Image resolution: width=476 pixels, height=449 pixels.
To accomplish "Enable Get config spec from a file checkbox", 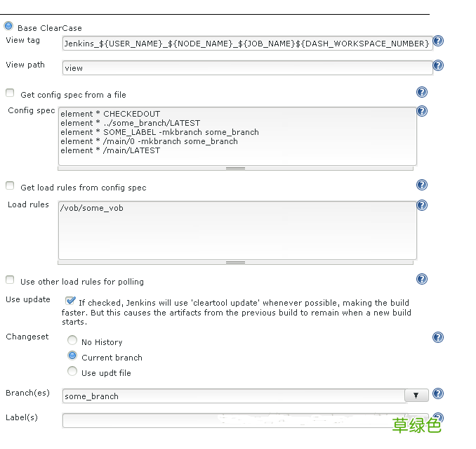I will point(10,93).
